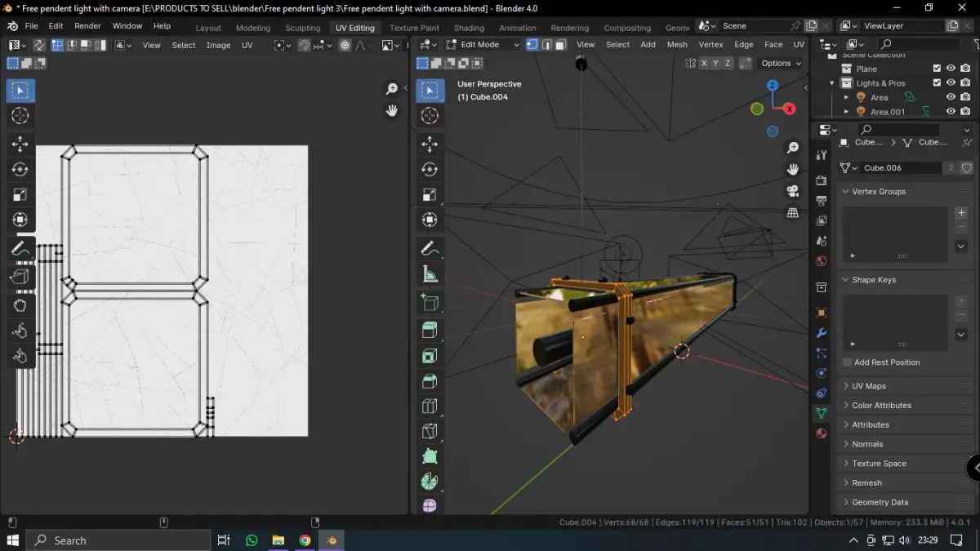980x551 pixels.
Task: Enable vertex select mode in 3D viewport
Action: 532,45
